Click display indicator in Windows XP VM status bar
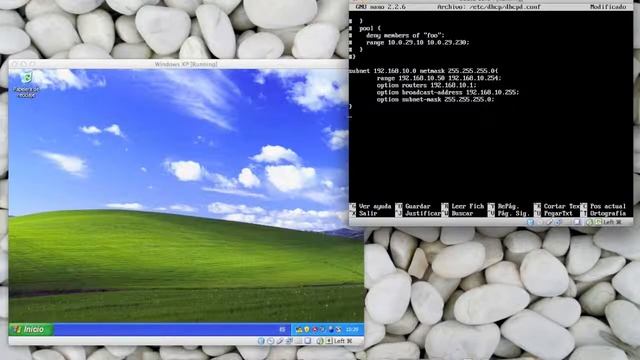The image size is (640, 360). (307, 341)
